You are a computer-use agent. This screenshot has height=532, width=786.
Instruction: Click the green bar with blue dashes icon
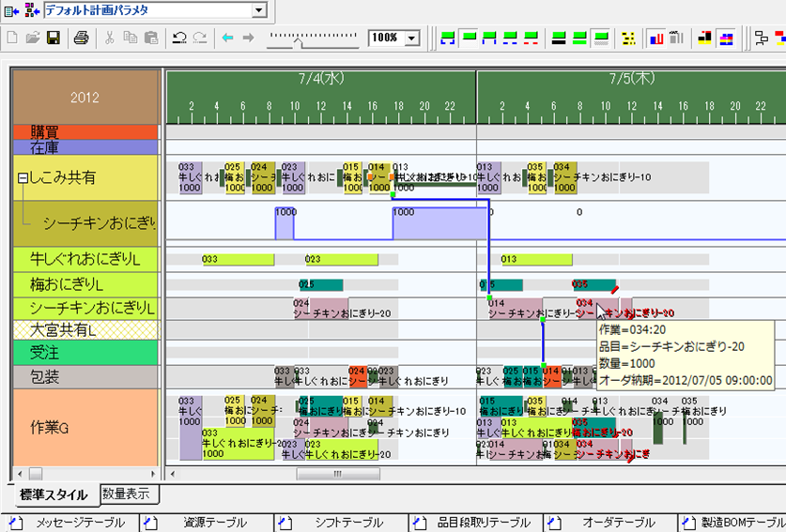click(510, 38)
